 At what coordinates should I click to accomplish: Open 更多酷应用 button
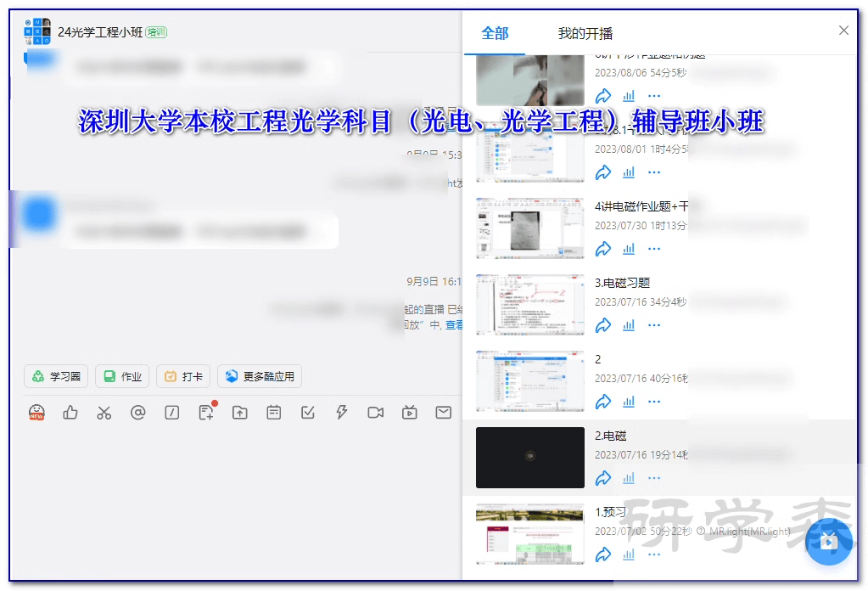[x=260, y=377]
